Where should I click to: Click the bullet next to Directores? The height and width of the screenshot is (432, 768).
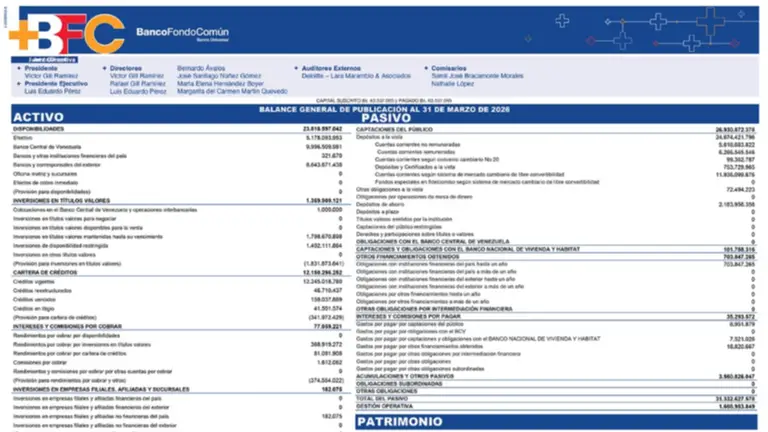(x=104, y=69)
